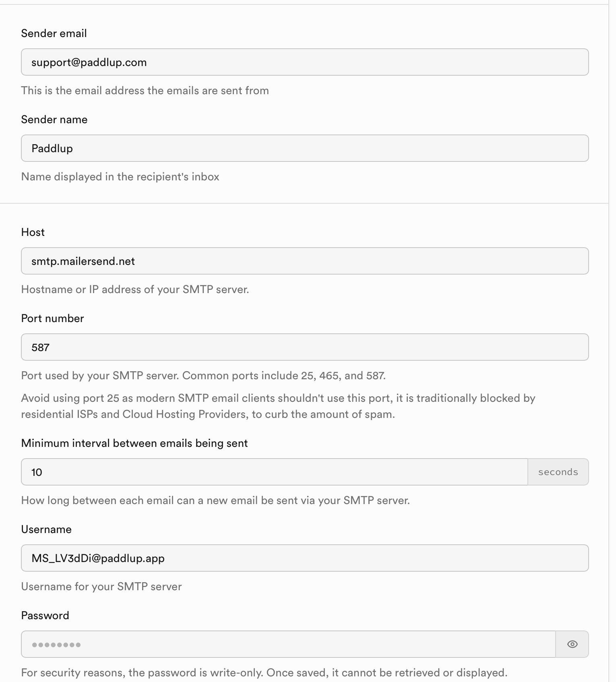The height and width of the screenshot is (682, 616).
Task: Click the "Hostname or IP address" help text
Action: (135, 289)
